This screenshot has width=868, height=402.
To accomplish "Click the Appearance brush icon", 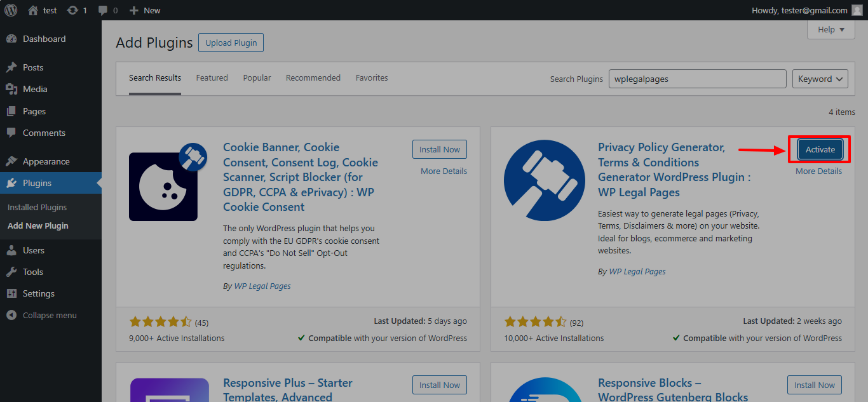I will click(x=11, y=161).
